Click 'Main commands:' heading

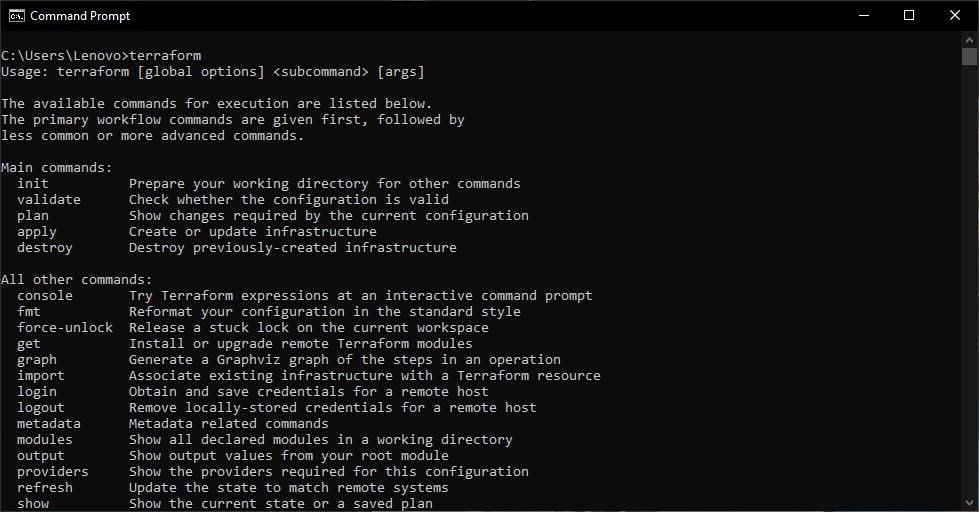click(x=57, y=168)
